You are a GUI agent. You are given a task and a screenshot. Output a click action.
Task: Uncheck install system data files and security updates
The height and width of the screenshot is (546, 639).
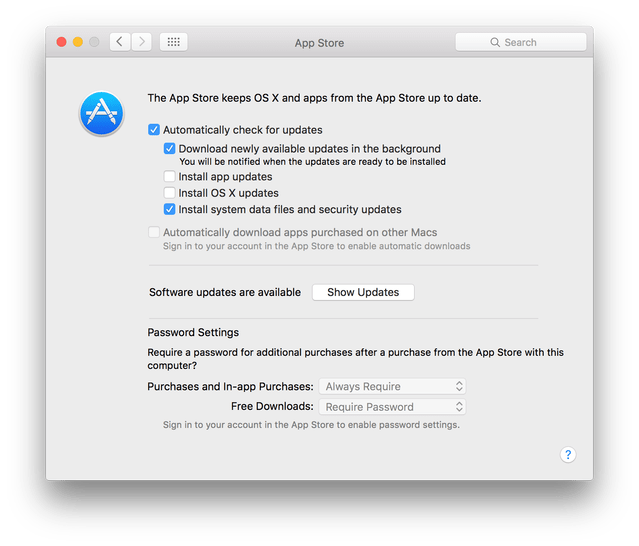pyautogui.click(x=170, y=210)
